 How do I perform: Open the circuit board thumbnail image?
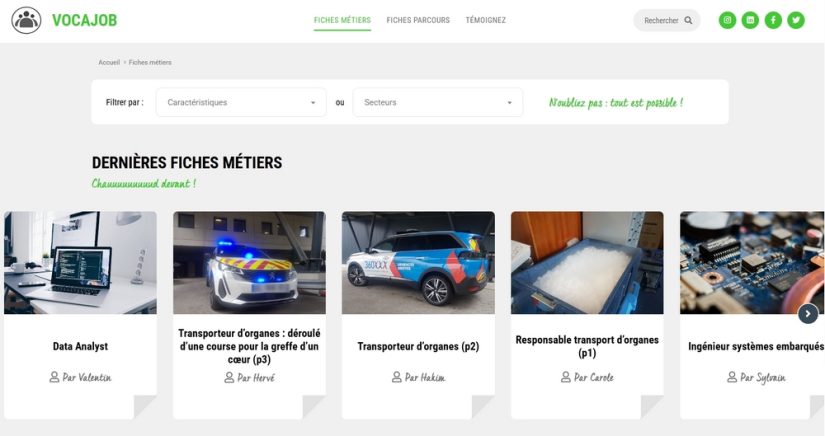pyautogui.click(x=752, y=262)
